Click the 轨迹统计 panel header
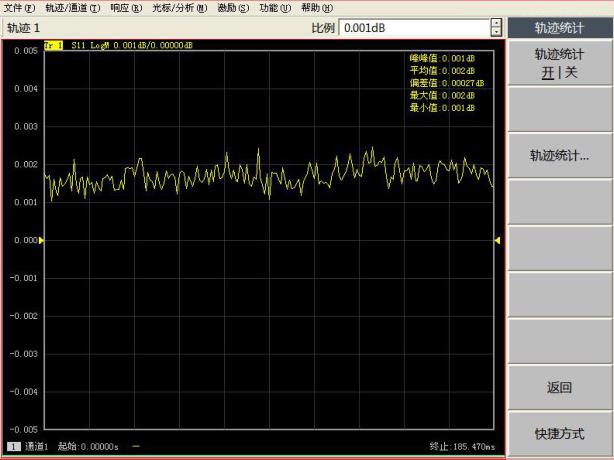The image size is (614, 460). click(559, 28)
